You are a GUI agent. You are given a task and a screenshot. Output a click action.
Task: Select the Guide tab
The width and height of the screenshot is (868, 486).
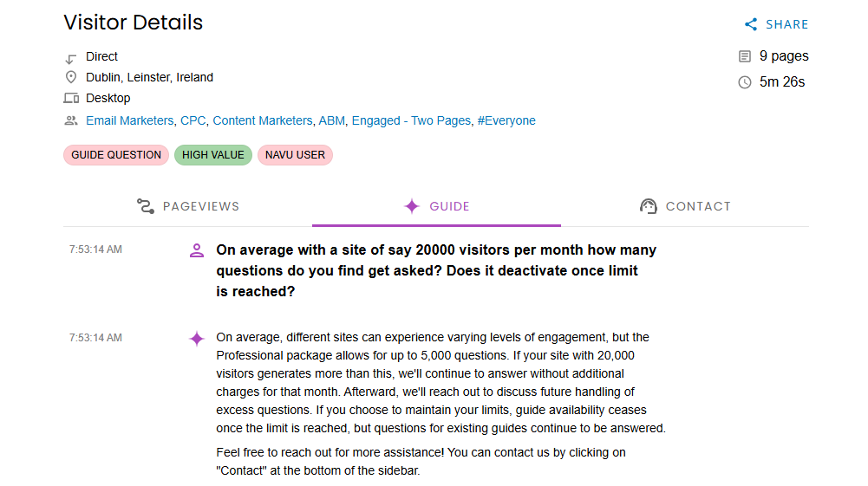pos(436,206)
